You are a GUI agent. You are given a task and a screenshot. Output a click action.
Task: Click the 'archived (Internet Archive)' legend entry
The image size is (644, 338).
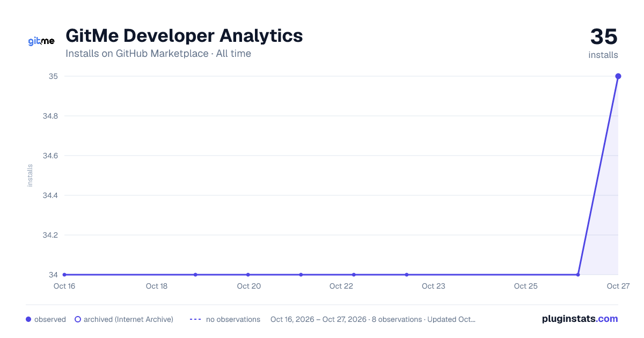[x=124, y=319]
